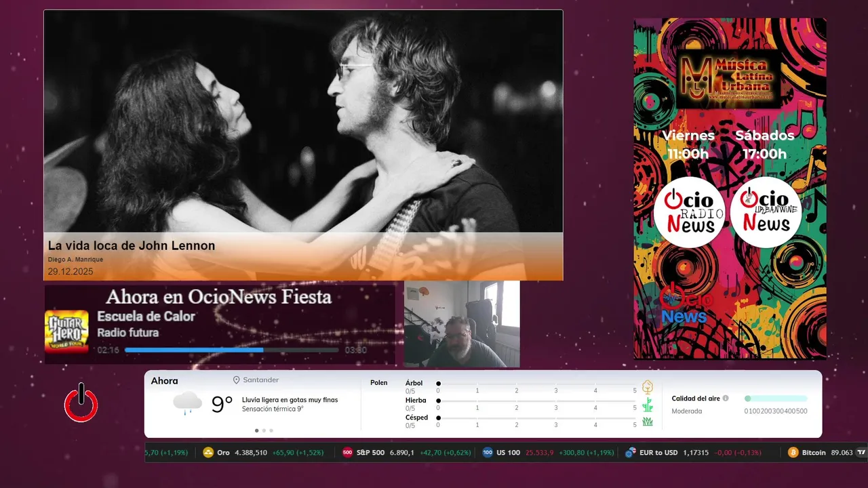This screenshot has height=488, width=868.
Task: Click the Césped grass pollen icon
Action: [648, 422]
